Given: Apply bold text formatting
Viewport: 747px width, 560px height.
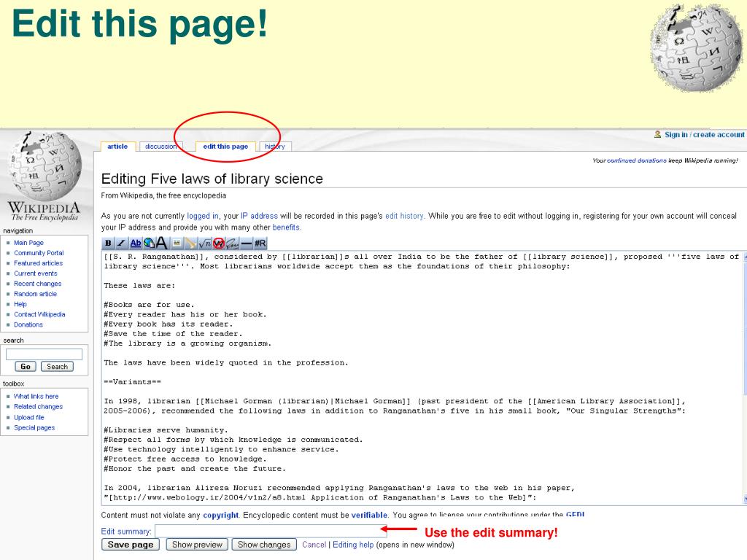Looking at the screenshot, I should point(108,244).
